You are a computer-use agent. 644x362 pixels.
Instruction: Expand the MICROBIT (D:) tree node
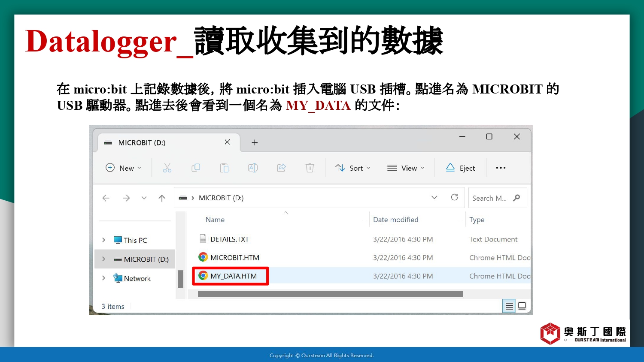pyautogui.click(x=103, y=259)
